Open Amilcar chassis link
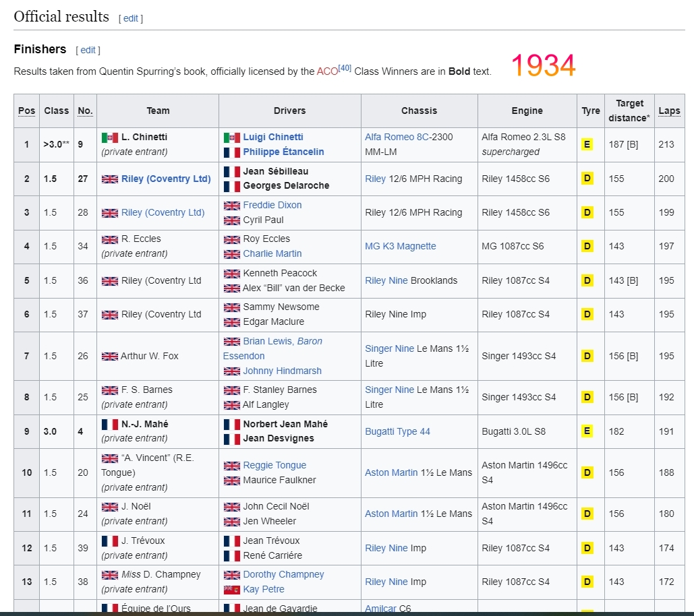The width and height of the screenshot is (694, 616). pos(380,609)
